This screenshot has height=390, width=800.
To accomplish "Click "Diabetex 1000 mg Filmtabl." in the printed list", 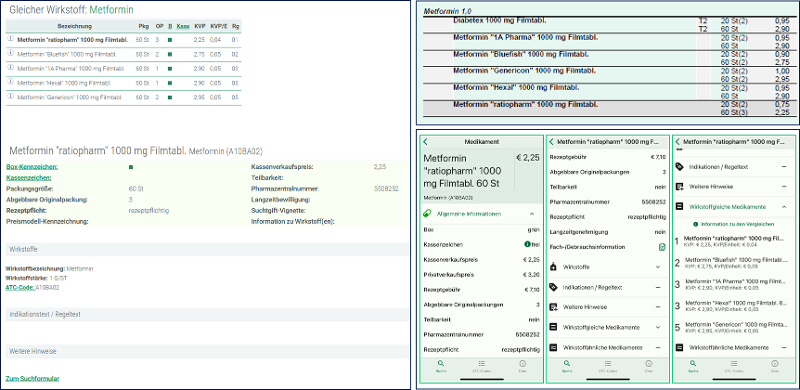I will coord(500,20).
